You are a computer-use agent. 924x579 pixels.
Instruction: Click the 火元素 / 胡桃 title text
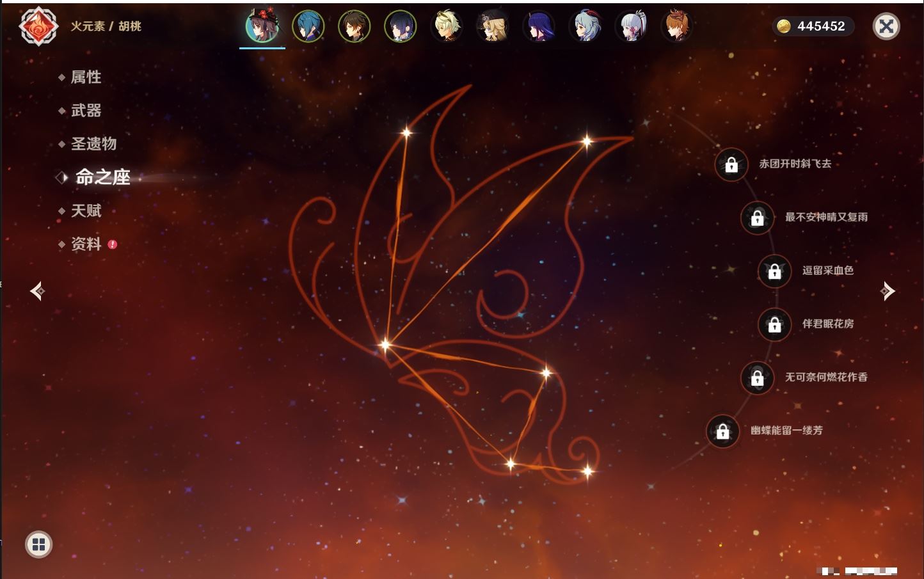[106, 26]
